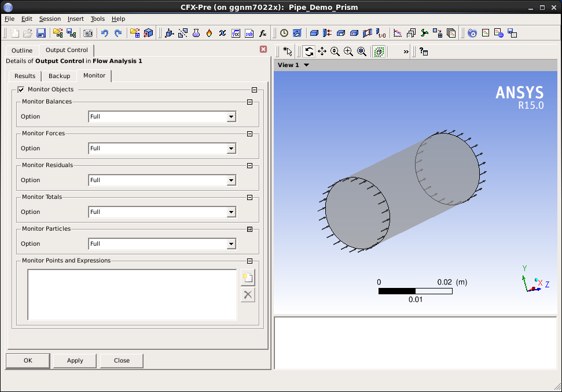The height and width of the screenshot is (392, 562).
Task: Activate the Pan four-arrow tool
Action: [x=322, y=51]
